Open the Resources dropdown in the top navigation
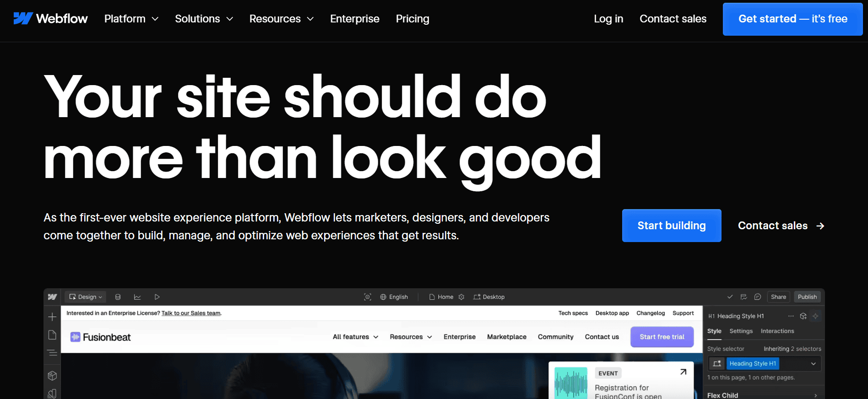This screenshot has width=868, height=399. (281, 19)
